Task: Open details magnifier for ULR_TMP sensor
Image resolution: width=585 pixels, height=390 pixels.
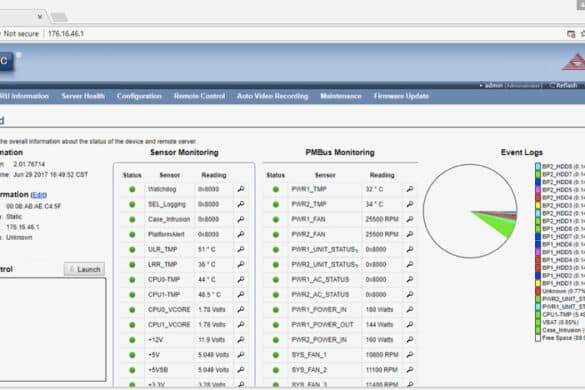Action: tap(241, 249)
